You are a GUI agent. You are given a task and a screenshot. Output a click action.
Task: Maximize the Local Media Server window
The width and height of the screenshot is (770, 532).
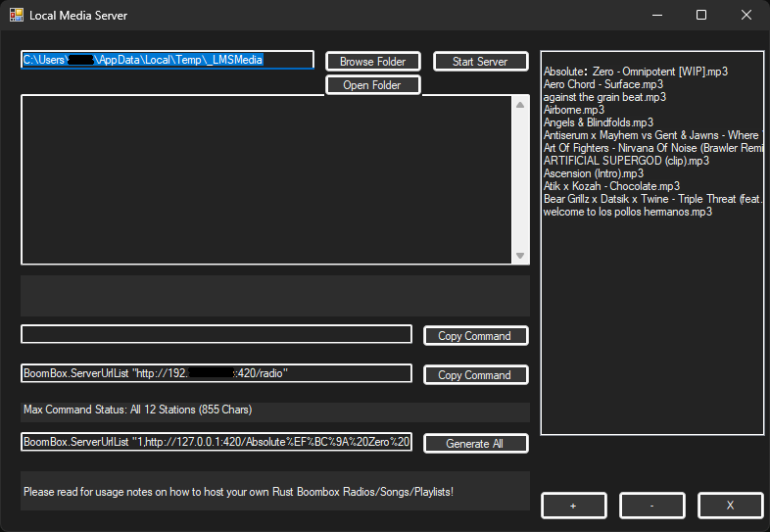tap(701, 16)
